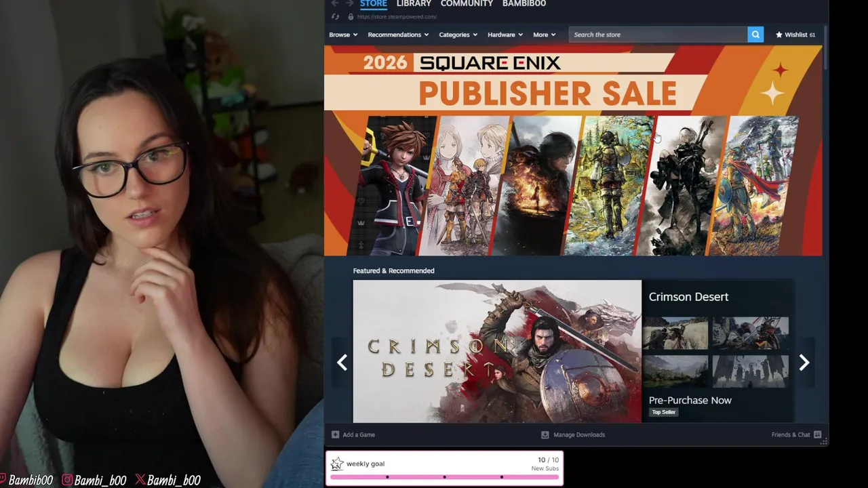Viewport: 868px width, 488px height.
Task: Open the BAMBIBOO profile tab
Action: (524, 3)
